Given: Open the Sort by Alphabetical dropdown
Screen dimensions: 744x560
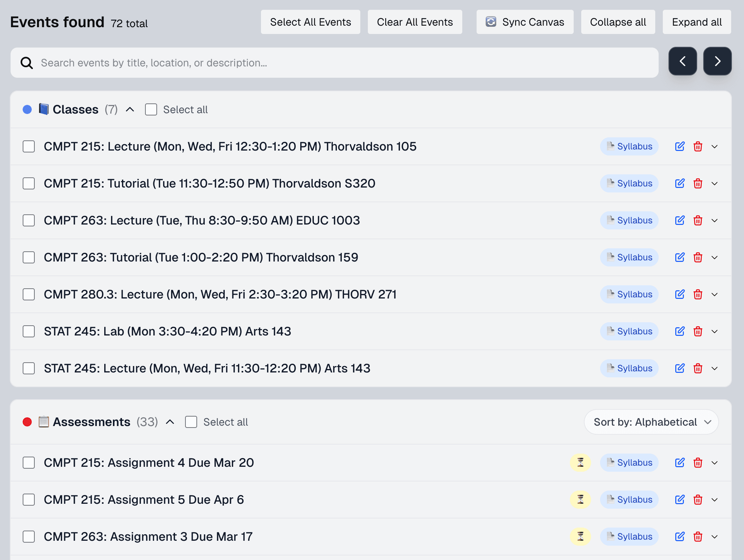Looking at the screenshot, I should (651, 422).
